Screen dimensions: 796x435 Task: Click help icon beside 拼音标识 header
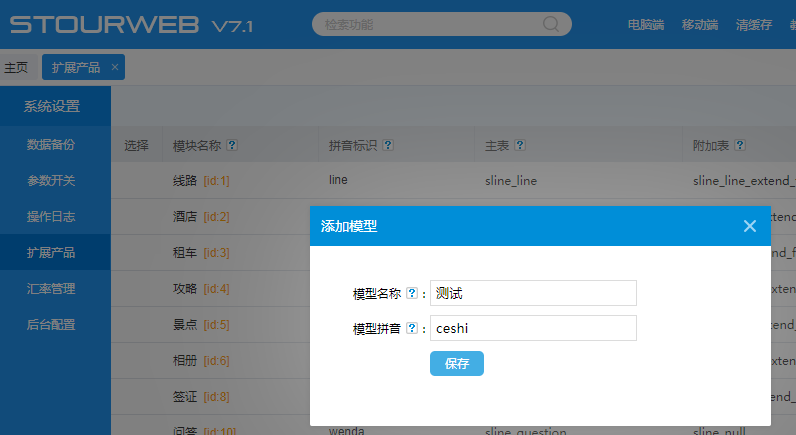click(x=388, y=145)
